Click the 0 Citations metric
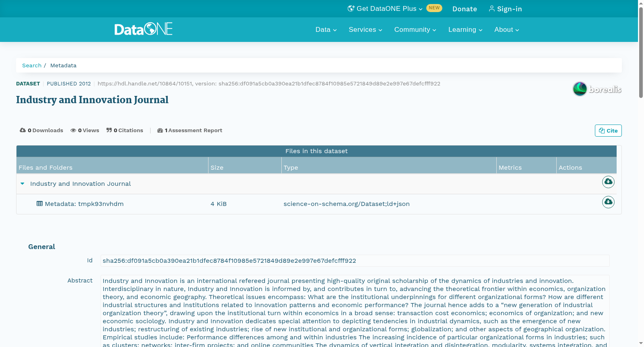644x347 pixels. point(125,130)
